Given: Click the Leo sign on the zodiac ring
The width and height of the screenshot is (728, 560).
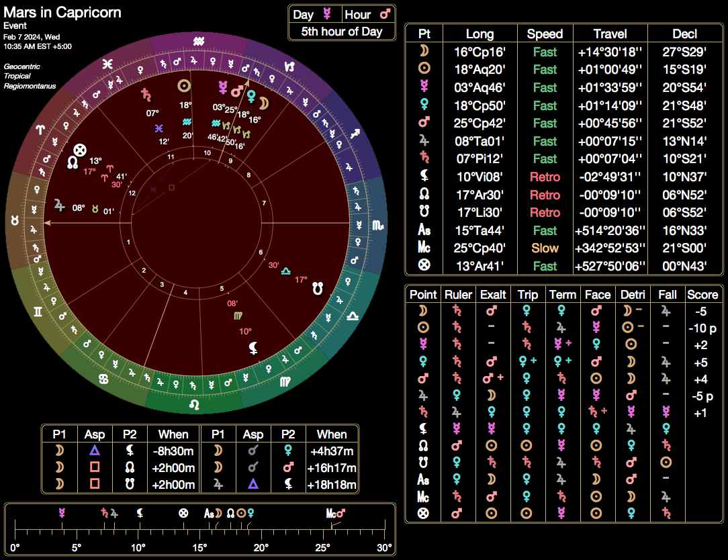Looking at the screenshot, I should pos(195,405).
